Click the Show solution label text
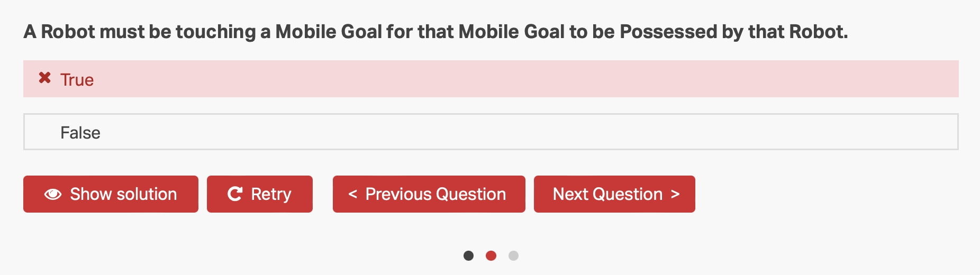The width and height of the screenshot is (980, 275). [123, 194]
